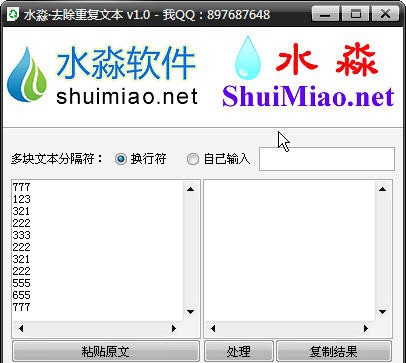Image resolution: width=406 pixels, height=363 pixels.
Task: Click up arrow of source text scrollbar
Action: point(191,189)
